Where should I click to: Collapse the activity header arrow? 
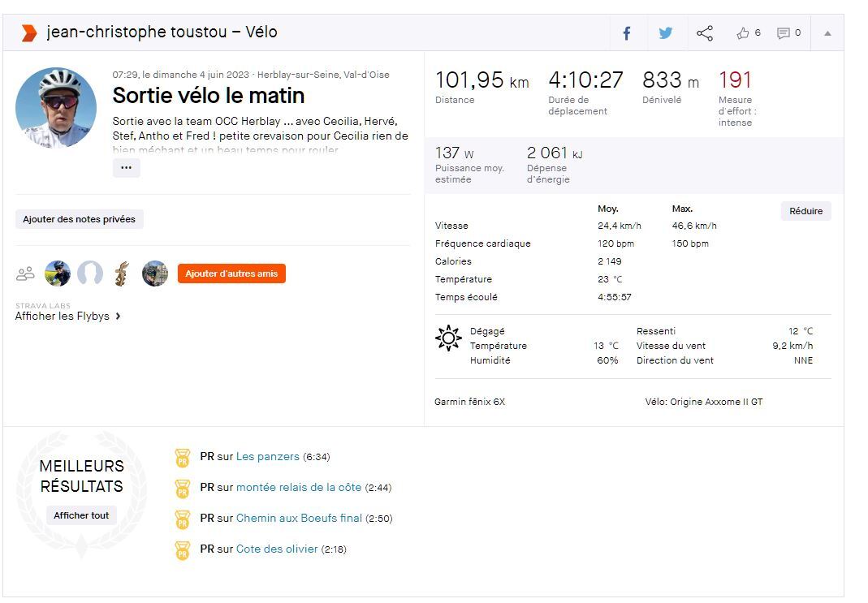click(x=827, y=33)
